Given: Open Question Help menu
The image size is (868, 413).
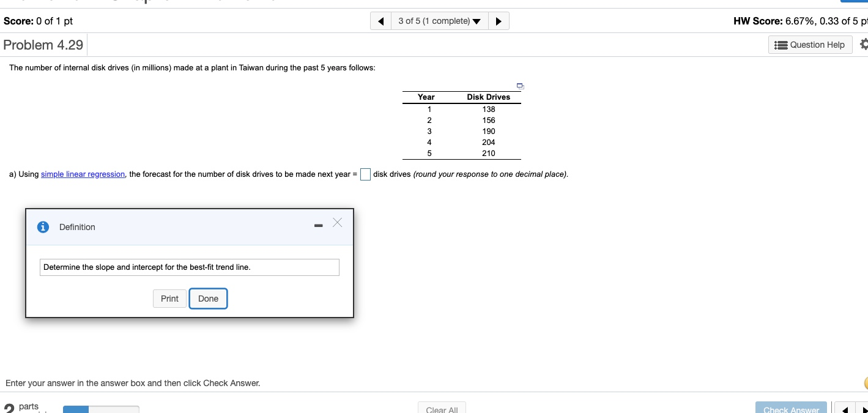Looking at the screenshot, I should pos(811,45).
